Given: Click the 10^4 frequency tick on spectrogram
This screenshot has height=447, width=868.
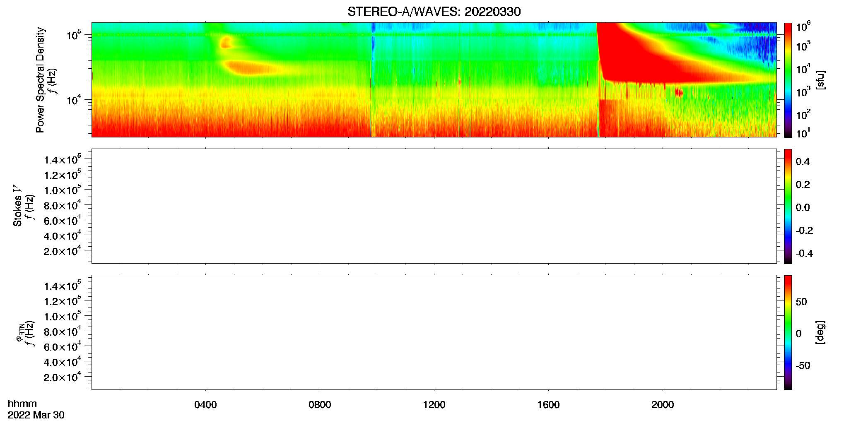Looking at the screenshot, I should [74, 99].
